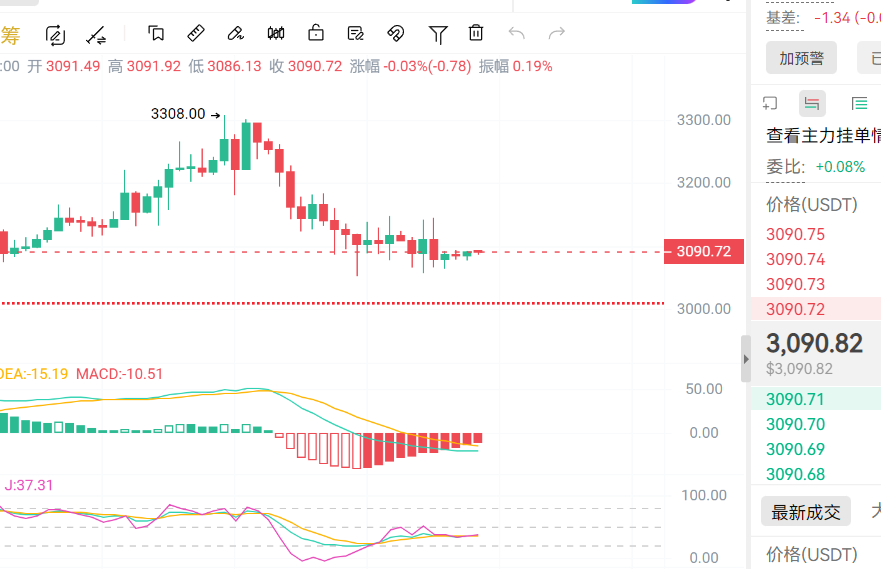Toggle the magnet snap mode icon
881x569 pixels.
click(396, 34)
